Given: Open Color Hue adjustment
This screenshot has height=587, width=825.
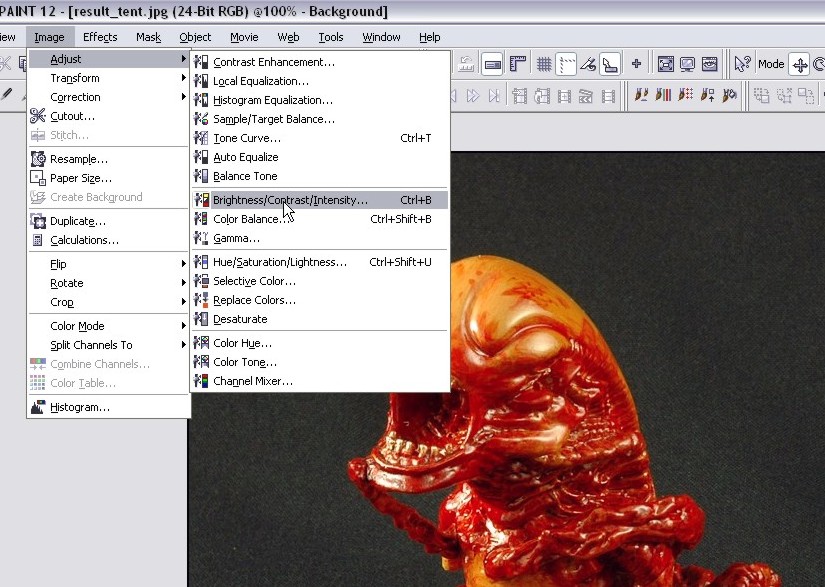Looking at the screenshot, I should pyautogui.click(x=320, y=343).
